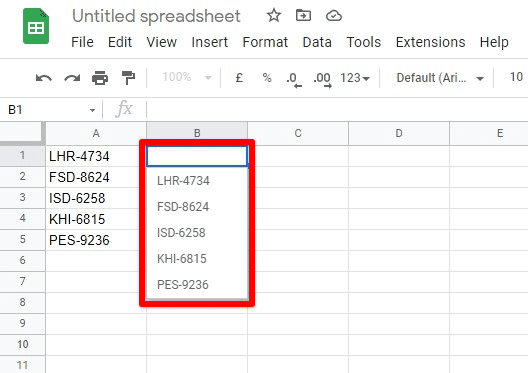Click the font size 10 field
This screenshot has width=528, height=373.
(x=516, y=77)
